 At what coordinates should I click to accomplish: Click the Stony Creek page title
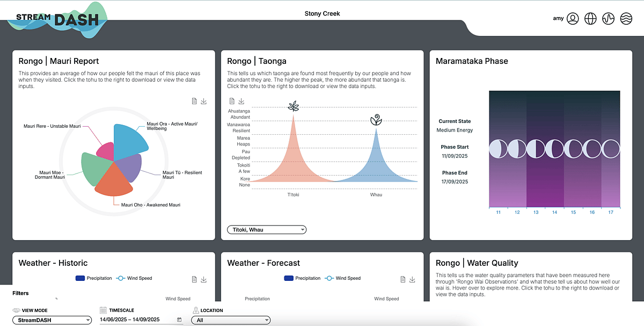coord(322,13)
